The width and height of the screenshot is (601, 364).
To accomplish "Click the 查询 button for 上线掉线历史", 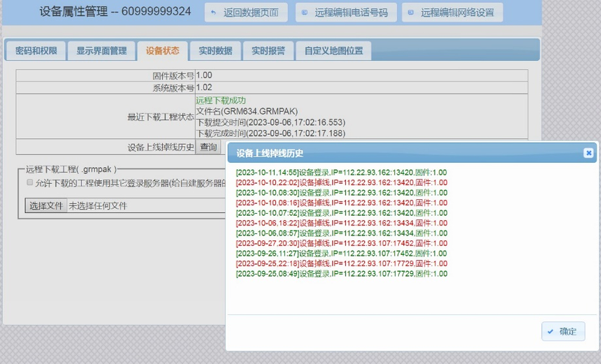I will click(x=208, y=147).
